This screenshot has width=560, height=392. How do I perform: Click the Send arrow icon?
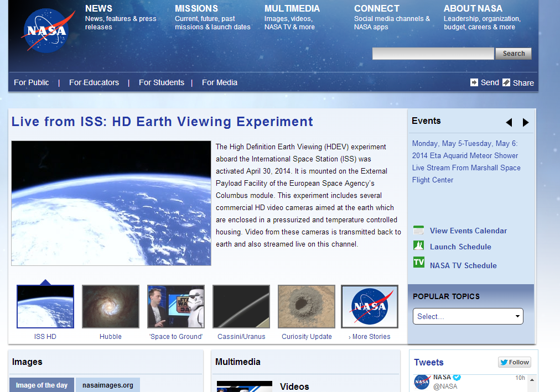474,82
